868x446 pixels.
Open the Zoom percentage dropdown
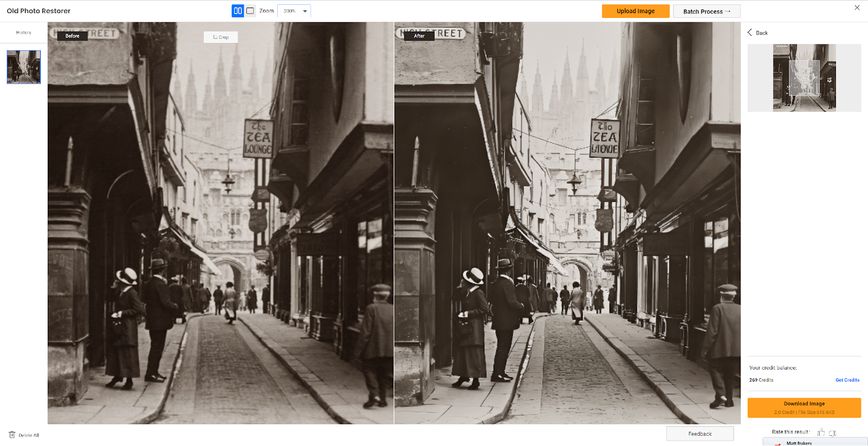coord(294,11)
